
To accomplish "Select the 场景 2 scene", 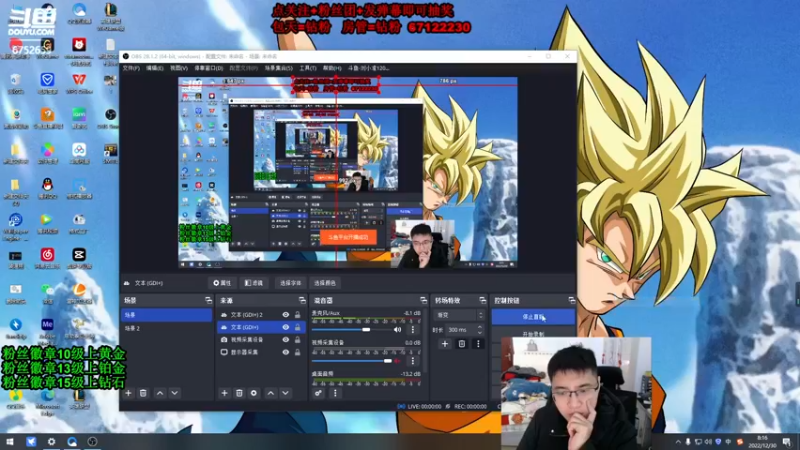I will (x=166, y=328).
